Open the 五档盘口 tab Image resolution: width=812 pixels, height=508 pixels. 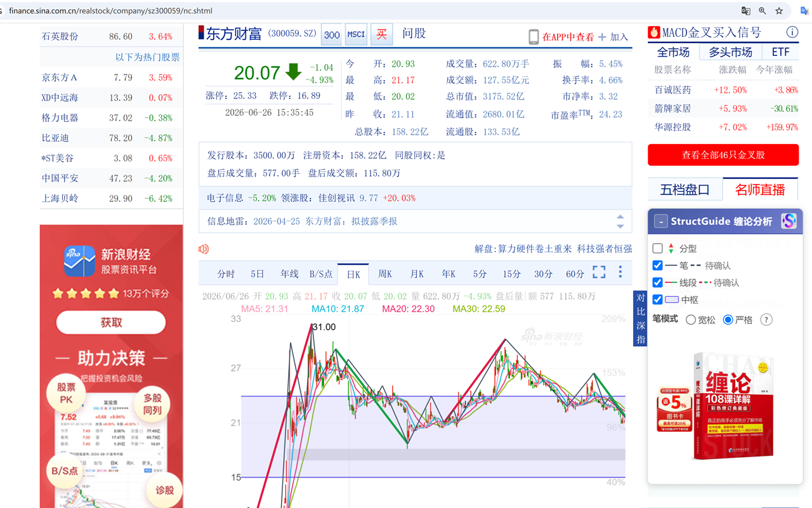684,189
